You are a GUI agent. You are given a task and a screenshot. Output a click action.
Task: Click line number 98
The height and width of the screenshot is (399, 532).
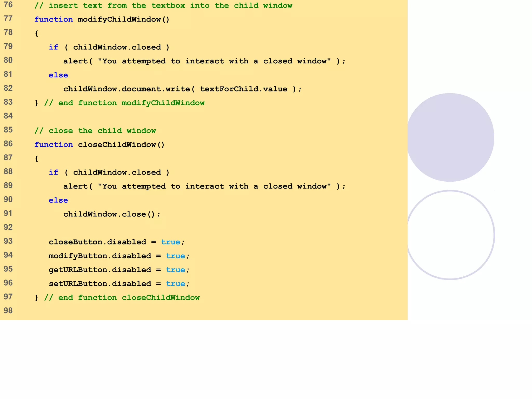[8, 311]
